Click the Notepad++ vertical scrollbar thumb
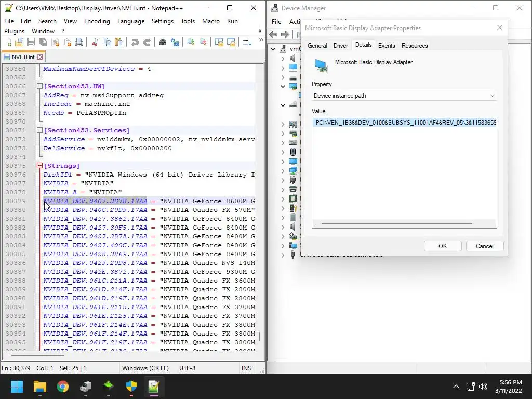Image resolution: width=532 pixels, height=399 pixels. (x=259, y=336)
